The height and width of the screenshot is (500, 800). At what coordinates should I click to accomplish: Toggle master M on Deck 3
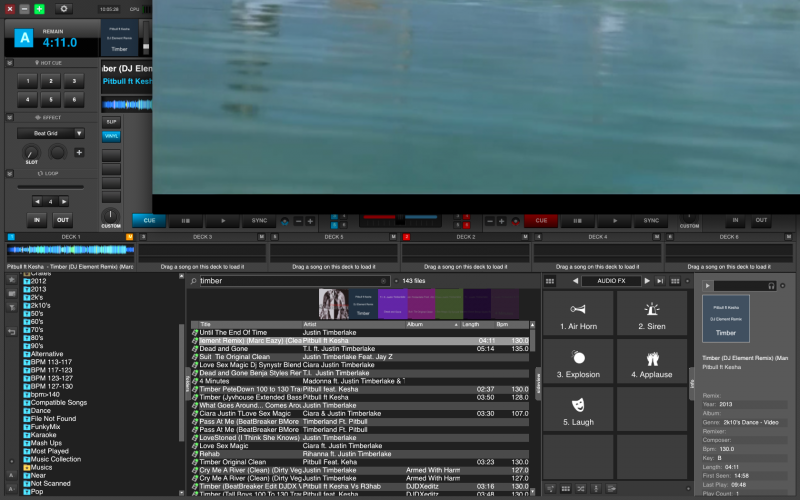click(x=261, y=237)
